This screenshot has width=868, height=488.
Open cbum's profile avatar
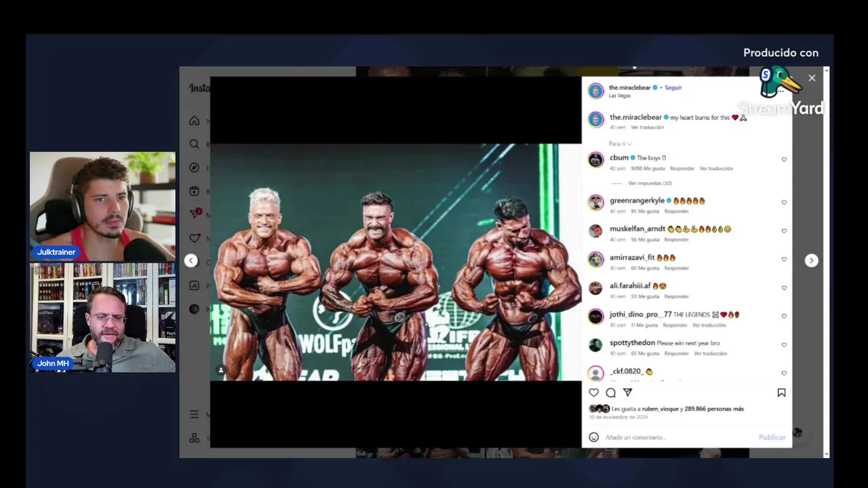(596, 160)
